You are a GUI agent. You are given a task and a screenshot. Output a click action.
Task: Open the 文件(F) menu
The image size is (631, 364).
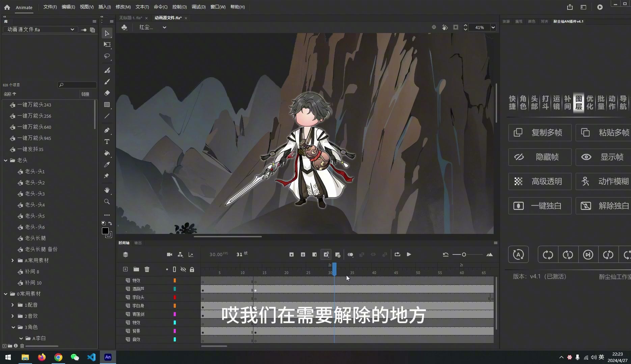pyautogui.click(x=50, y=7)
